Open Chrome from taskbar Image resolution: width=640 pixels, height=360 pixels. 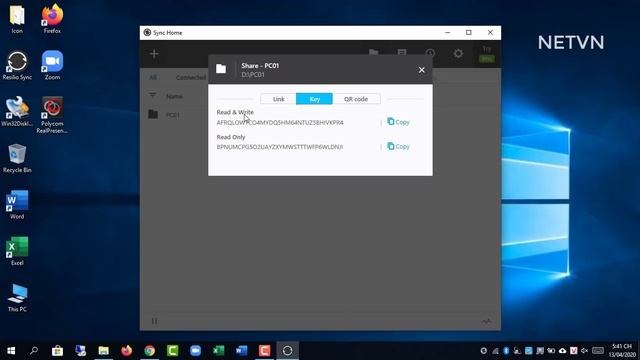pyautogui.click(x=149, y=351)
